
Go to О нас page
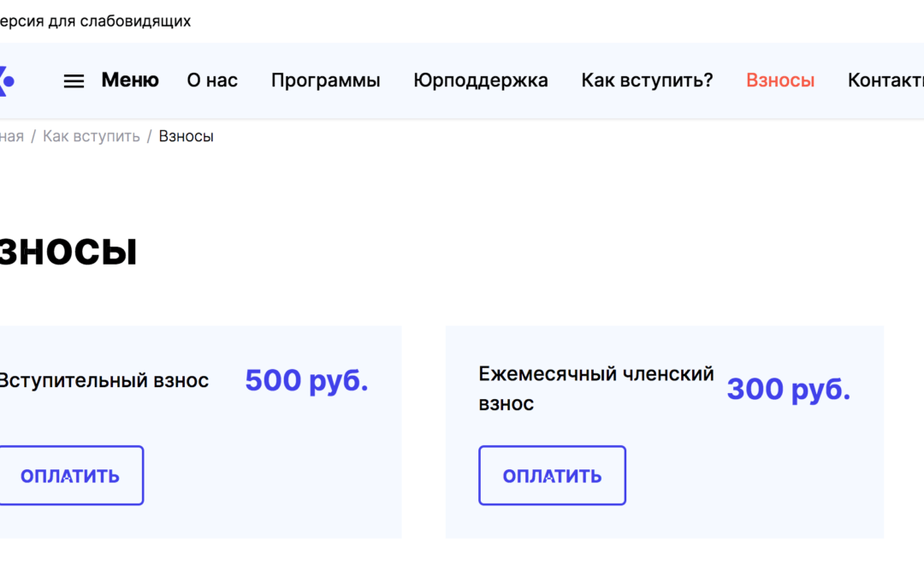[x=212, y=80]
